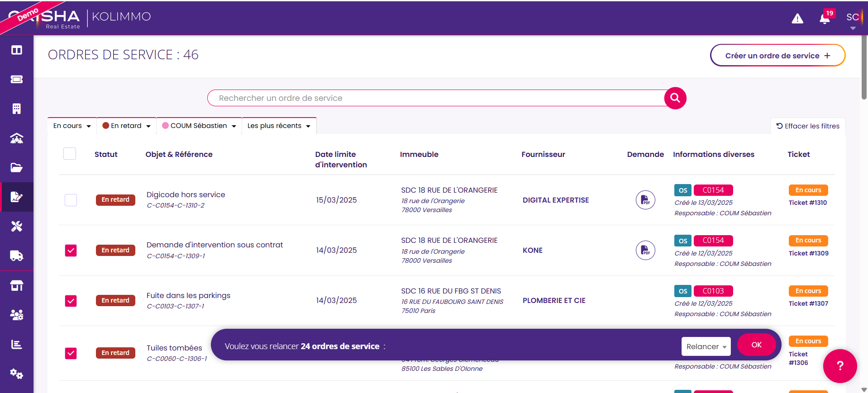Open Ticket #1310 link
The height and width of the screenshot is (393, 868).
click(x=808, y=203)
